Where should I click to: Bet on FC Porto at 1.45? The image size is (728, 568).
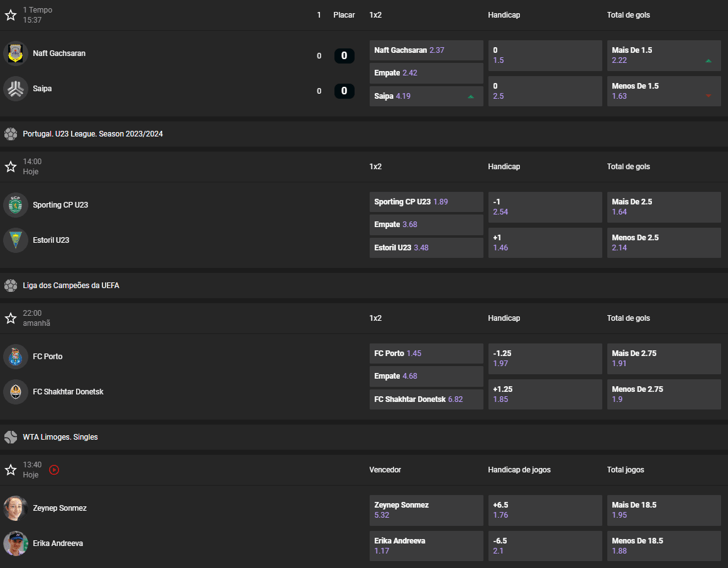[426, 354]
